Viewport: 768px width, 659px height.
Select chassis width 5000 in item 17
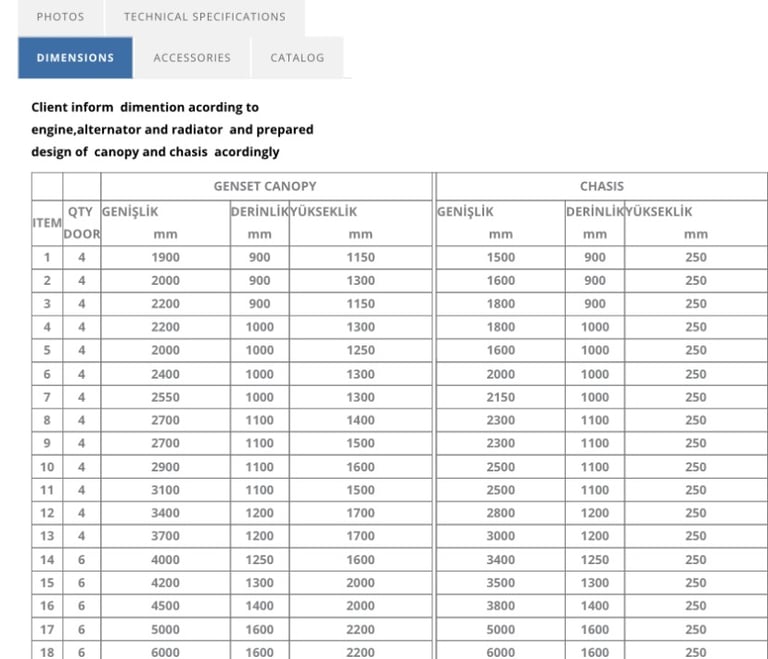501,629
